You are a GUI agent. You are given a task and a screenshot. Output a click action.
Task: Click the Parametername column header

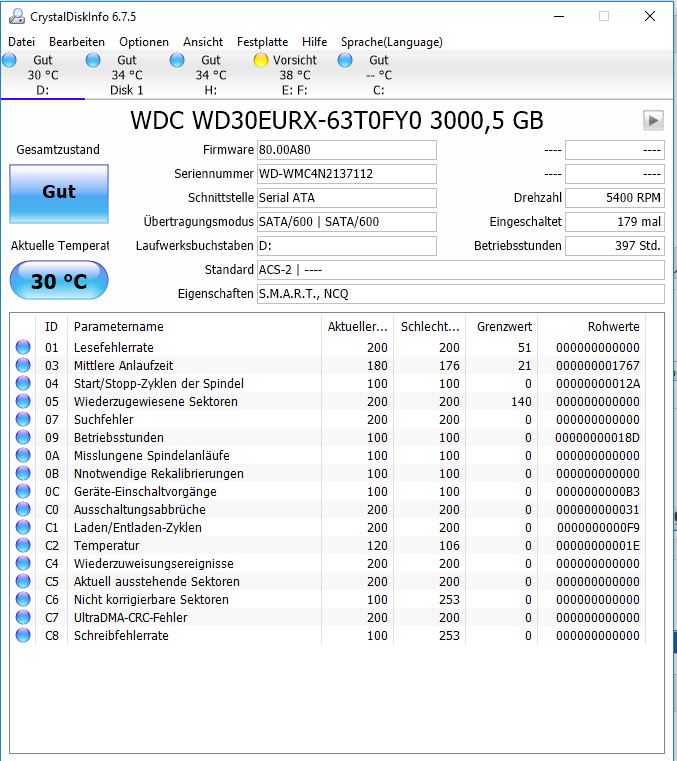[194, 327]
